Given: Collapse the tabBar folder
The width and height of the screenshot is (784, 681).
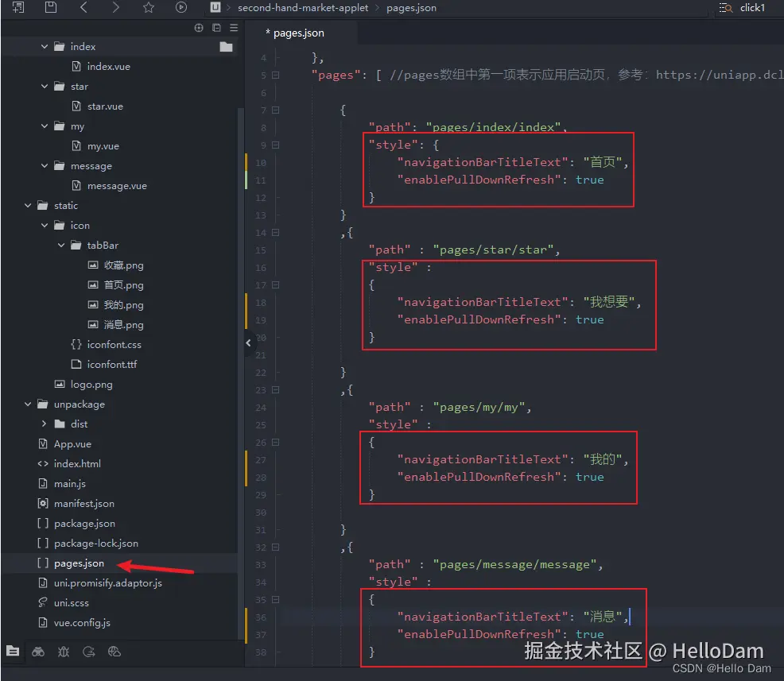Looking at the screenshot, I should point(61,245).
